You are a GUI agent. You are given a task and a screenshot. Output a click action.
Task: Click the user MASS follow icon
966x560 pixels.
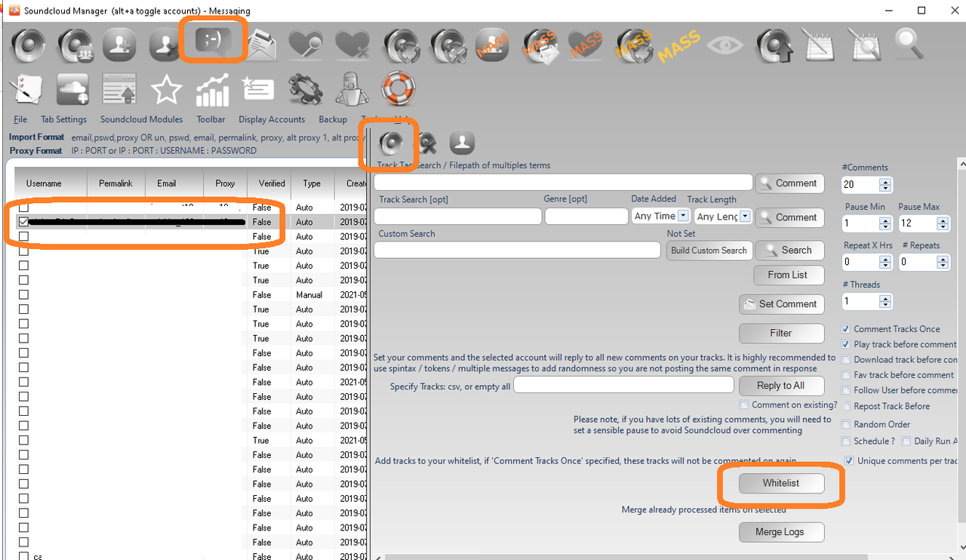[492, 45]
